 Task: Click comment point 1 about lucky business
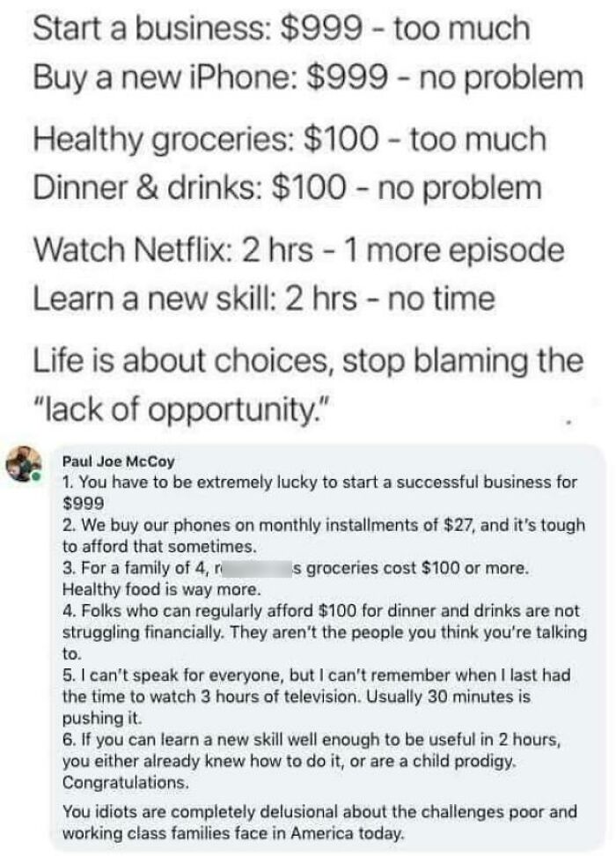tap(319, 492)
